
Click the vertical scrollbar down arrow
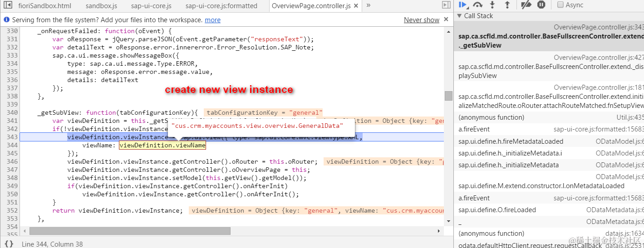pos(448,221)
